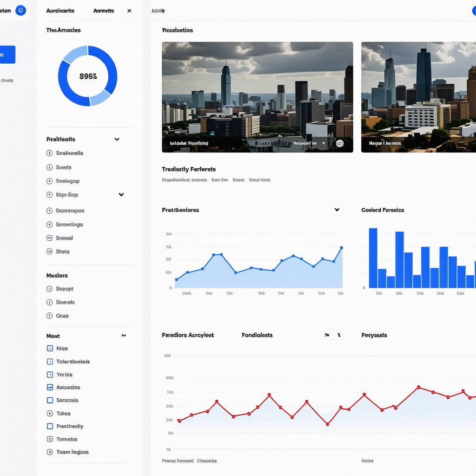Screen dimensions: 476x476
Task: Click the Jolnib breadcrumb text
Action: click(158, 11)
